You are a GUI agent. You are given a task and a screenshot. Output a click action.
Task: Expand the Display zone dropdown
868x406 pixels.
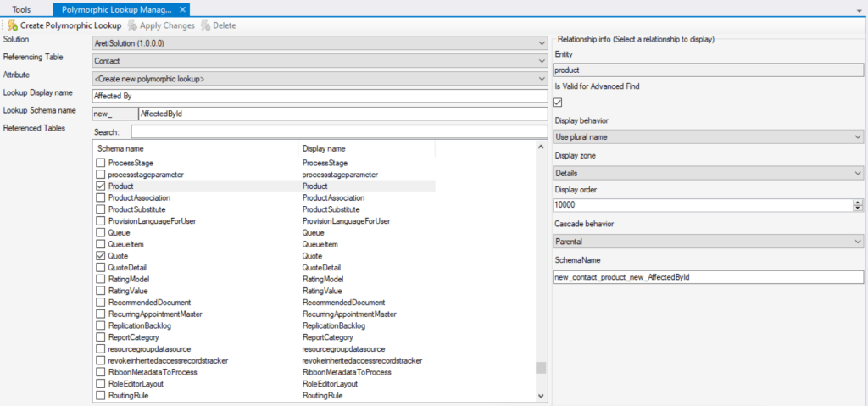point(857,173)
